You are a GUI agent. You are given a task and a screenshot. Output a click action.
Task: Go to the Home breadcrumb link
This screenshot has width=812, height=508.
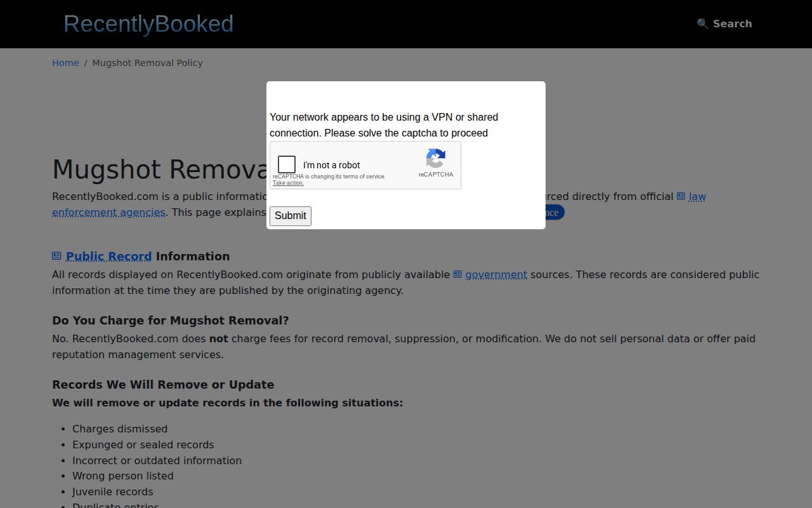click(x=65, y=63)
